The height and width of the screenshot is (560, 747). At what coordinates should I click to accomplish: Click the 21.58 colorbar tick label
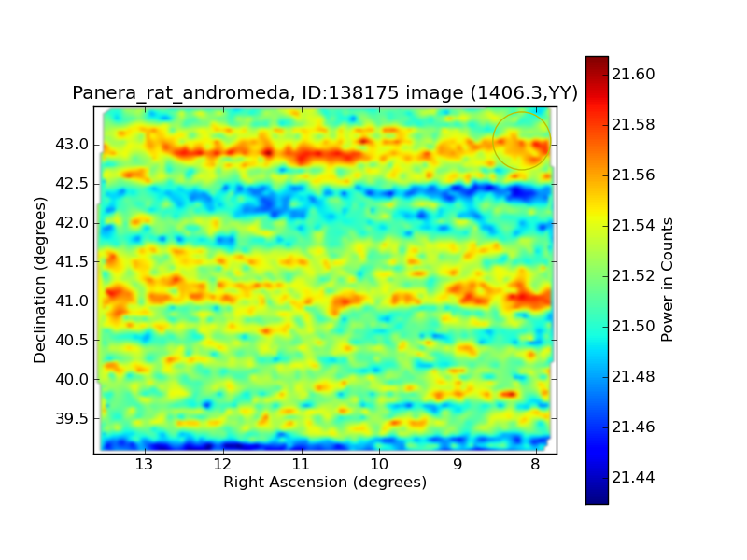tap(633, 125)
